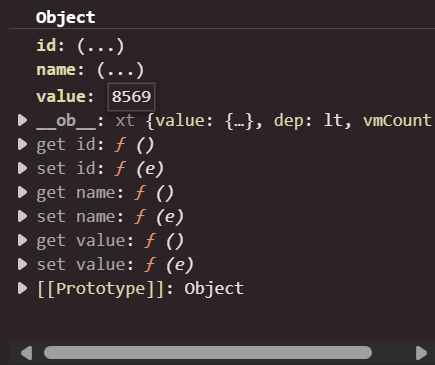Select the Object header label
The width and height of the screenshot is (435, 365).
coord(66,17)
